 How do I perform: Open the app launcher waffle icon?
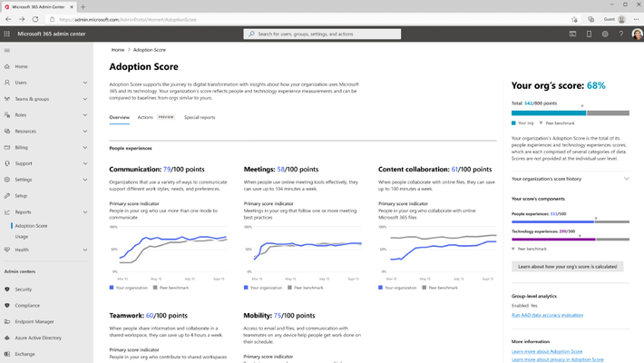[x=7, y=34]
